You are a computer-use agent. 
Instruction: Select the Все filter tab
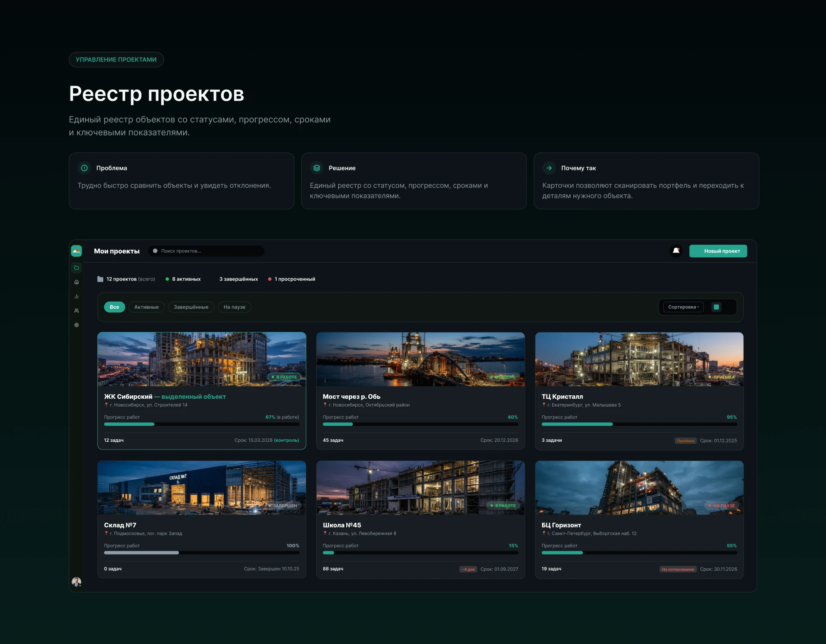114,307
